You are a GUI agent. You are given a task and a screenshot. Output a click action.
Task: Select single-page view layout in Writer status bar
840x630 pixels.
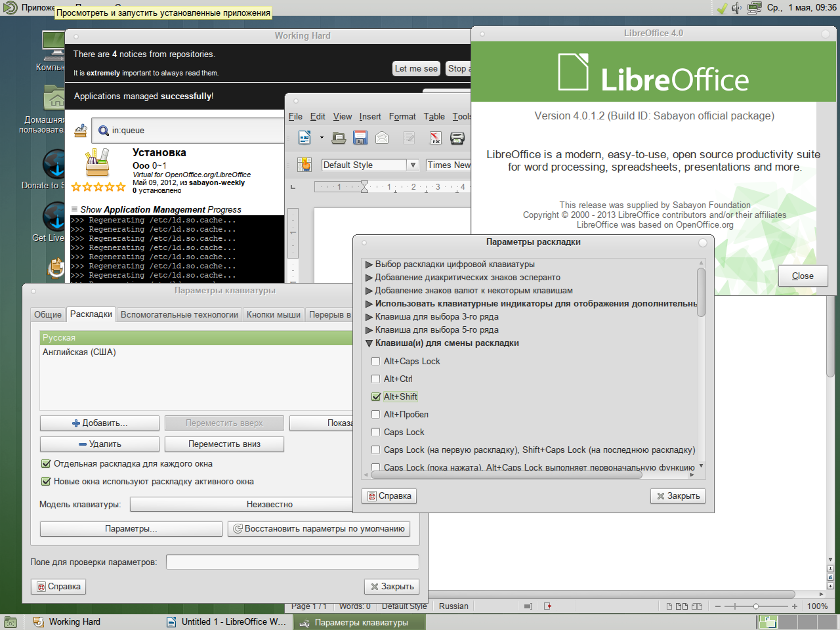[x=669, y=606]
